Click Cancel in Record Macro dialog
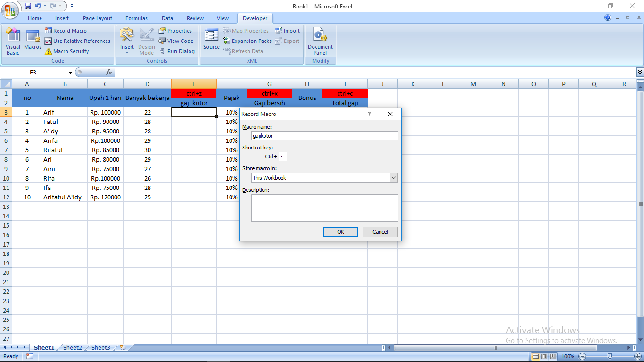Image resolution: width=644 pixels, height=362 pixels. coord(380,232)
